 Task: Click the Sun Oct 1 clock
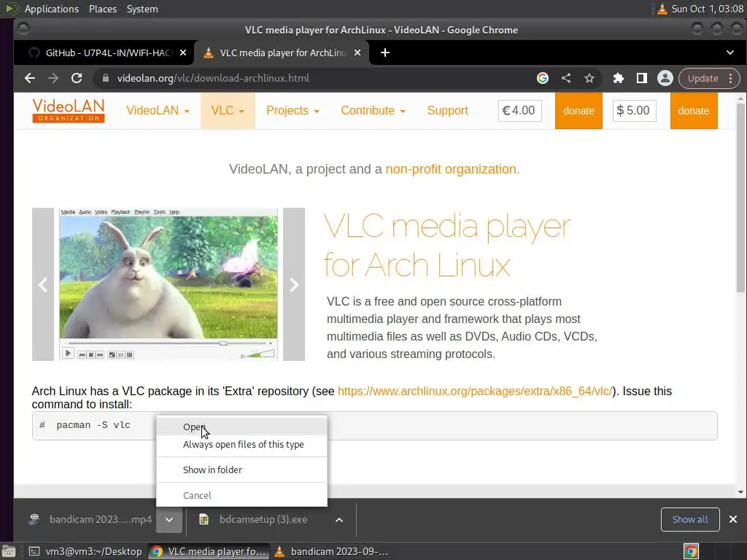pos(707,9)
